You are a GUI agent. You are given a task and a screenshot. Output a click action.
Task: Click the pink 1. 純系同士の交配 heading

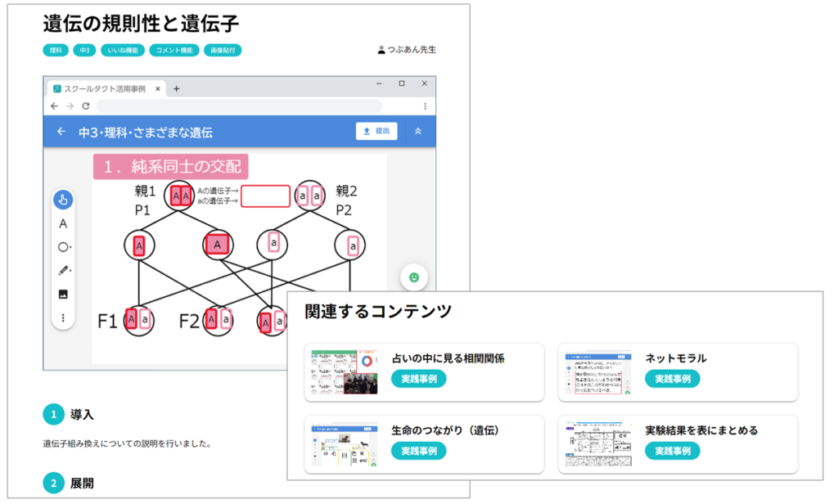[171, 167]
